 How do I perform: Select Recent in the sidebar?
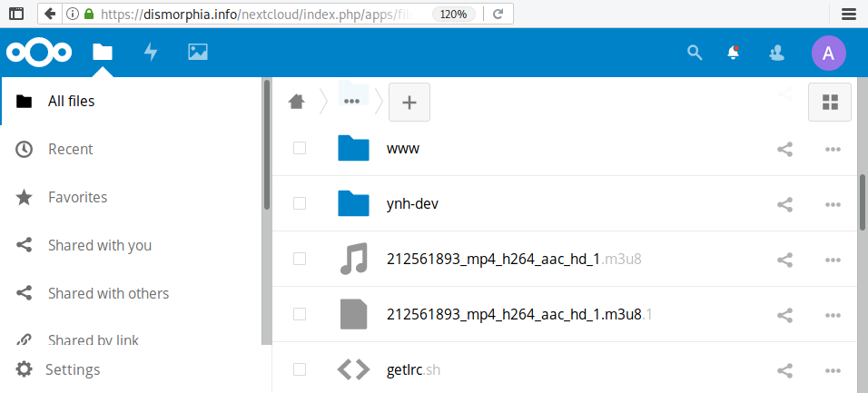pyautogui.click(x=71, y=149)
